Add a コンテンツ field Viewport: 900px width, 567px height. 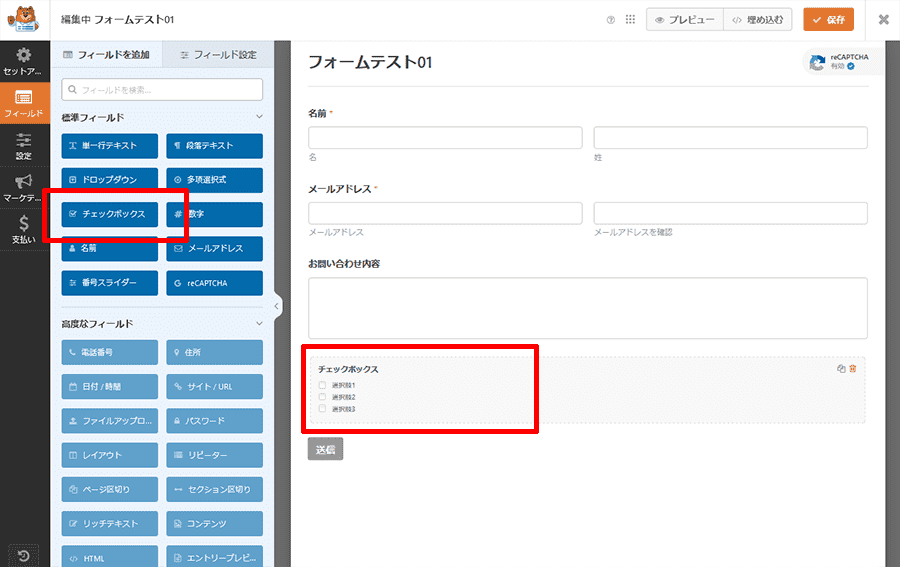click(215, 524)
